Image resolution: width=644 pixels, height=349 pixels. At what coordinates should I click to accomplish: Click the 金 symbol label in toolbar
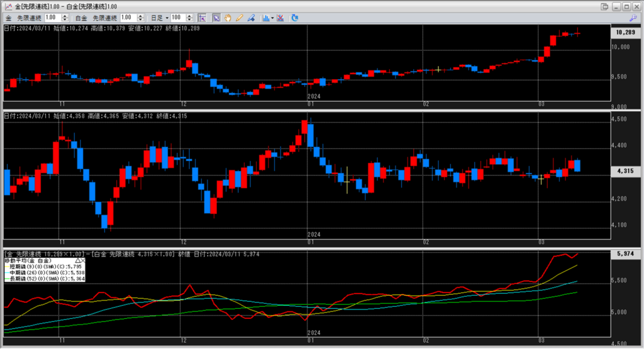(9, 18)
